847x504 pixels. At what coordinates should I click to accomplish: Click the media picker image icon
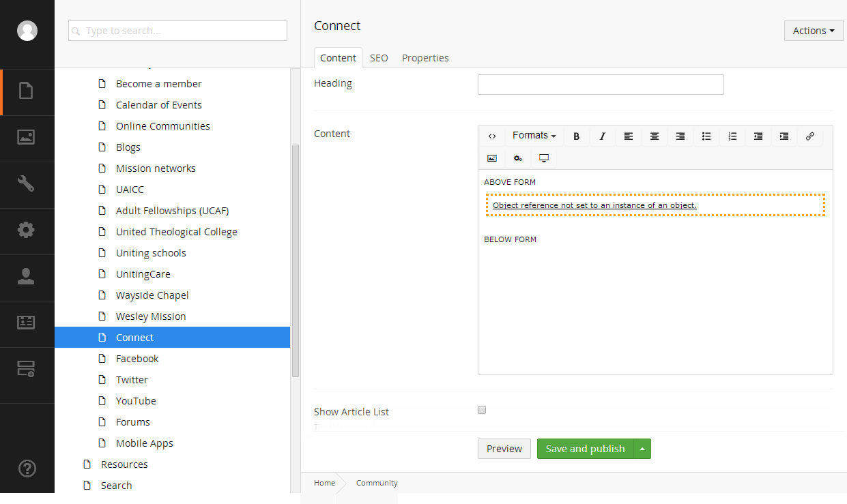click(x=492, y=158)
